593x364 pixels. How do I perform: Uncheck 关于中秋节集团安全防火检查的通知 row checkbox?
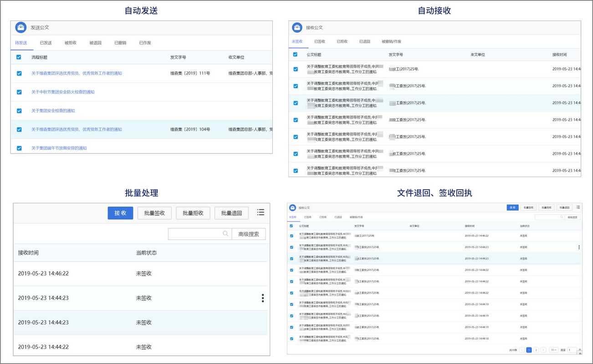(x=19, y=92)
